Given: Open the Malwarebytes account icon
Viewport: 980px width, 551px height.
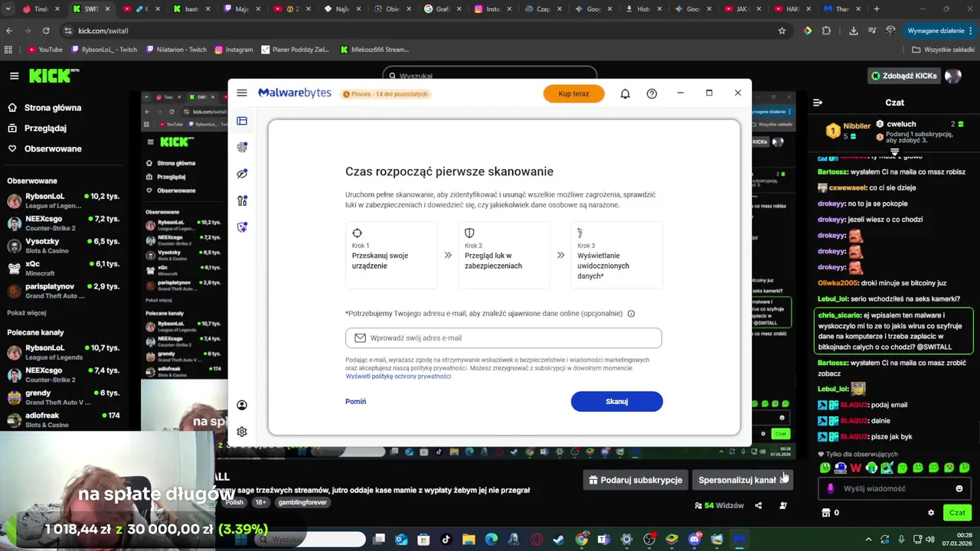Looking at the screenshot, I should click(x=242, y=405).
